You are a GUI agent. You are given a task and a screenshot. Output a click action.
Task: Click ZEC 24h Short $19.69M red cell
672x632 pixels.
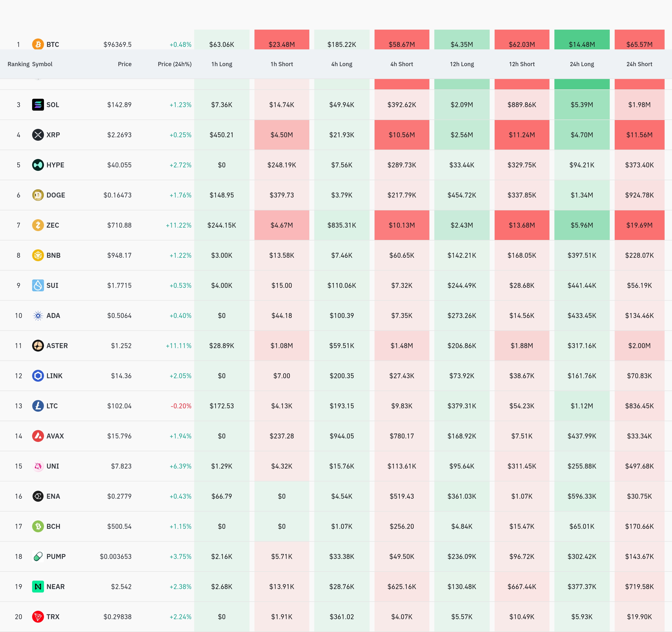(639, 225)
